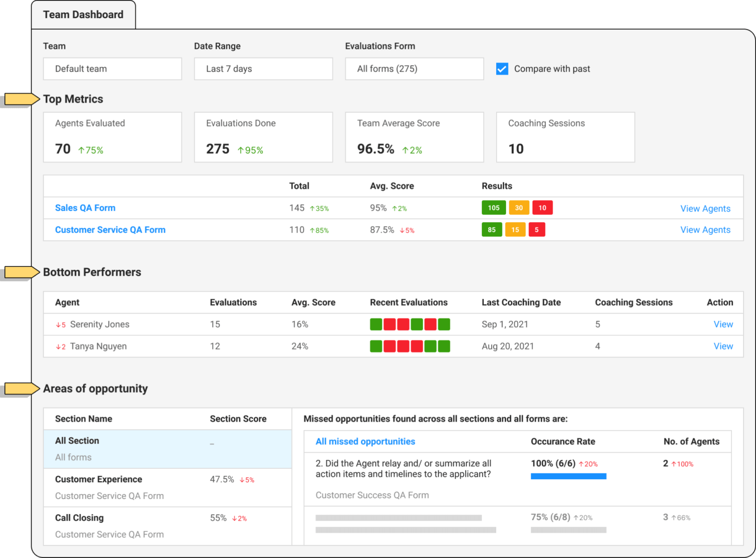The image size is (756, 558).
Task: Open the Sales QA Form
Action: pyautogui.click(x=85, y=207)
